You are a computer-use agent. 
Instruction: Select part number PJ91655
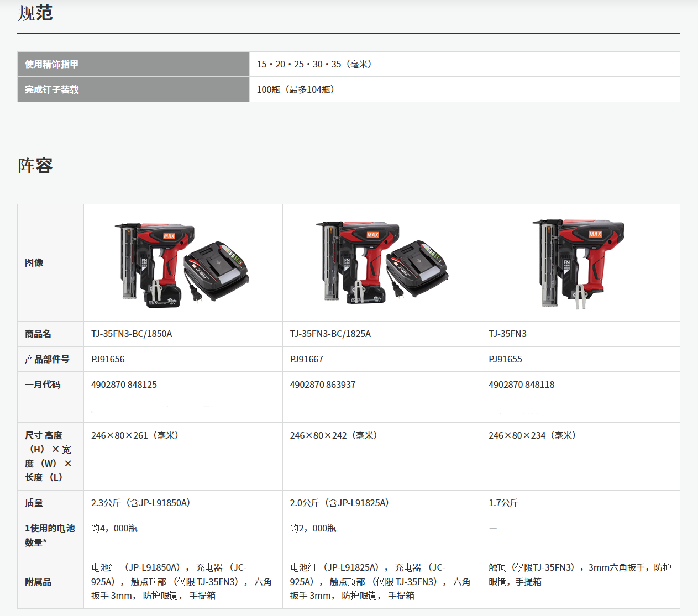[x=505, y=359]
